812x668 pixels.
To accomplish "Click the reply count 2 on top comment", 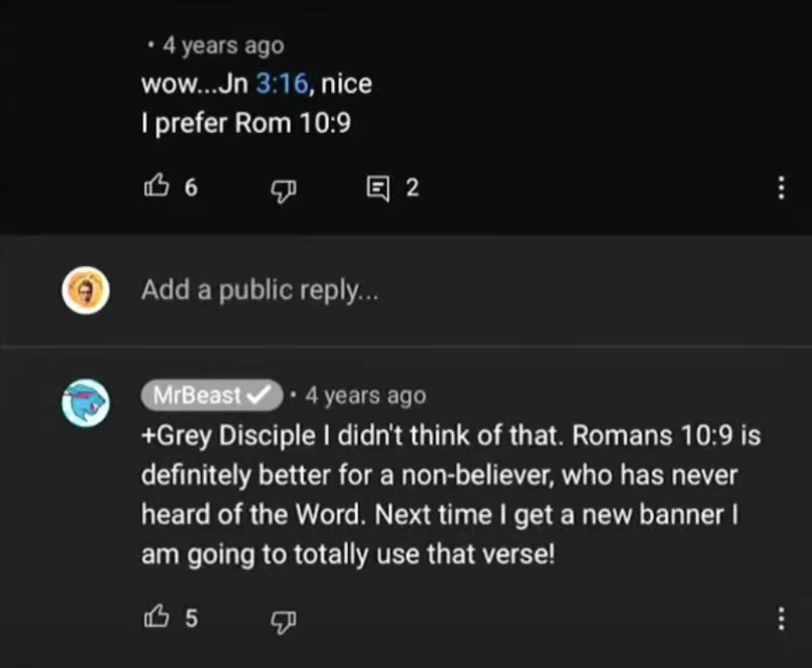I will pos(411,188).
